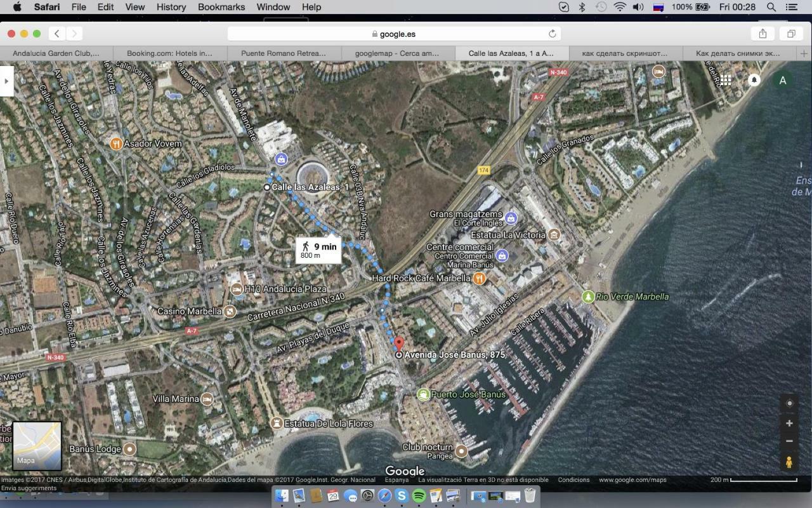This screenshot has width=812, height=508.
Task: Open the Google apps grid icon
Action: tap(725, 80)
